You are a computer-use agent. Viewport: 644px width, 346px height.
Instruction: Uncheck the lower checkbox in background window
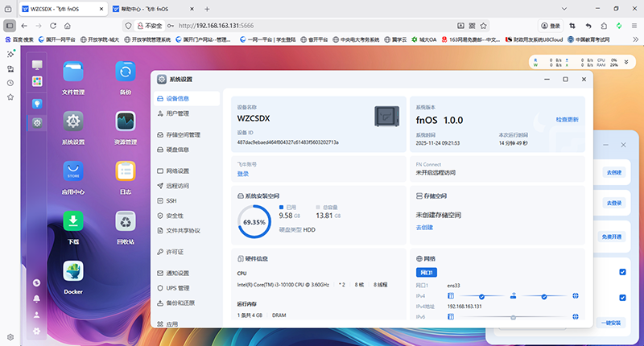coord(622,298)
